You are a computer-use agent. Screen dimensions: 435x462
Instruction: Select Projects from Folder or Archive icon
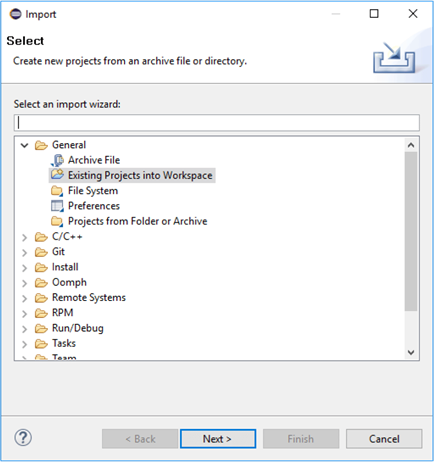[x=57, y=221]
